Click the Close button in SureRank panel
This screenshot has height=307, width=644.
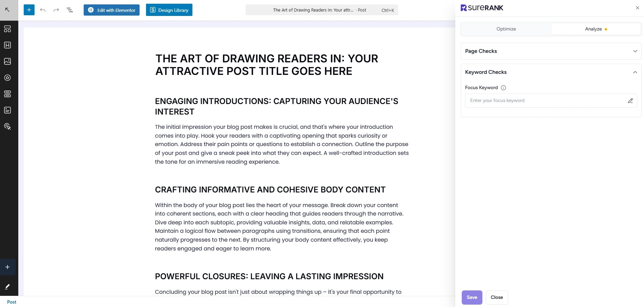pos(497,298)
